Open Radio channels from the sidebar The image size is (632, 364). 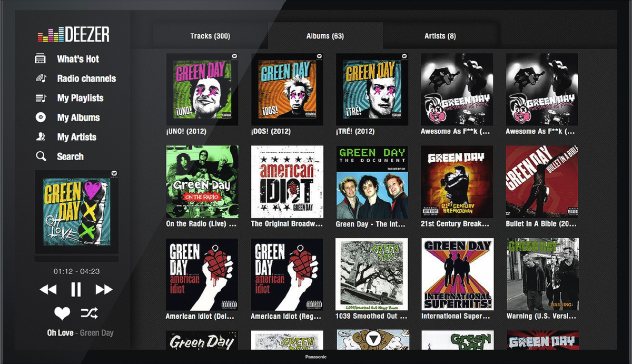(86, 78)
